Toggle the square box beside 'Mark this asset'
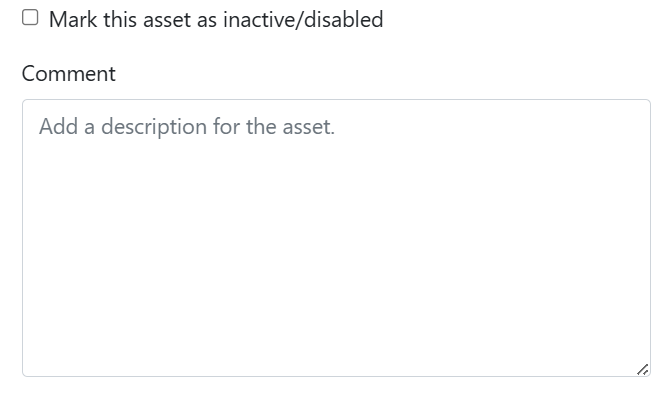Viewport: 670px width, 412px height. click(x=30, y=18)
